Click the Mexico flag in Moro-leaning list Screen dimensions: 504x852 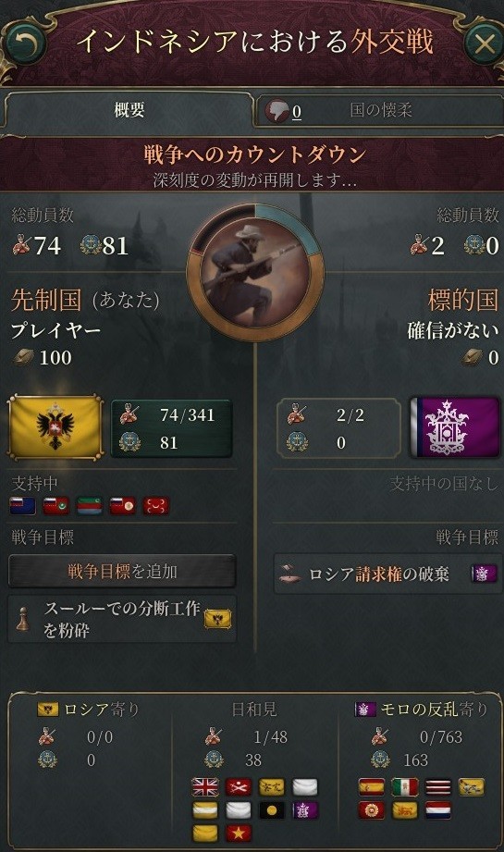point(405,786)
